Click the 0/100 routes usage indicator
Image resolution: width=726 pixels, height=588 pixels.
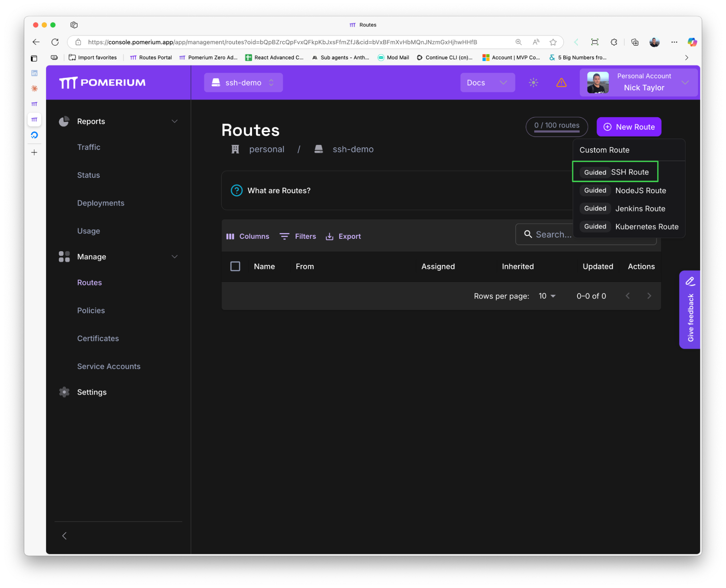556,126
